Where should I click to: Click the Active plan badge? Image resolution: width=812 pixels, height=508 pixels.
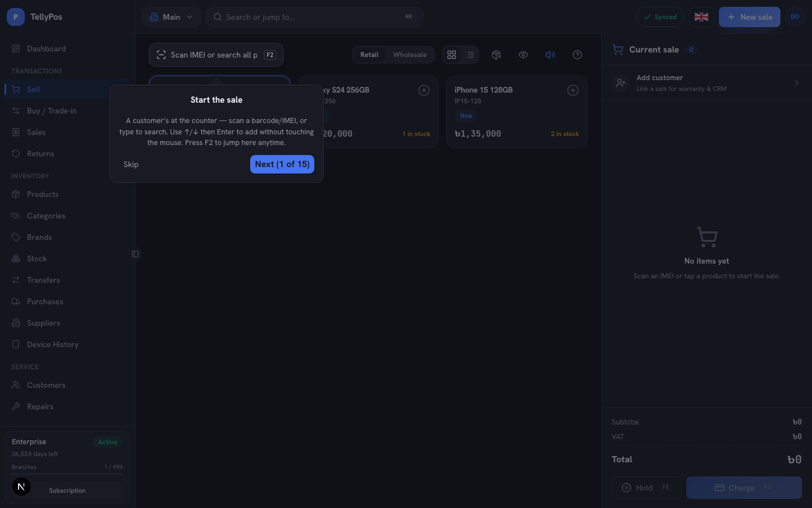click(108, 442)
